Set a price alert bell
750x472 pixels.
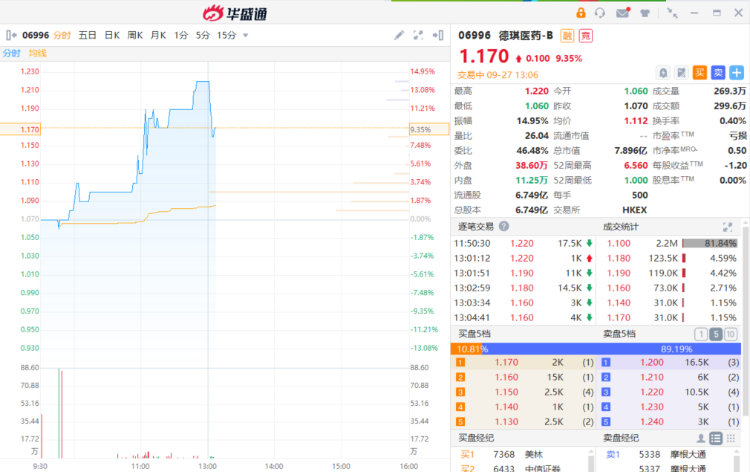(x=663, y=73)
